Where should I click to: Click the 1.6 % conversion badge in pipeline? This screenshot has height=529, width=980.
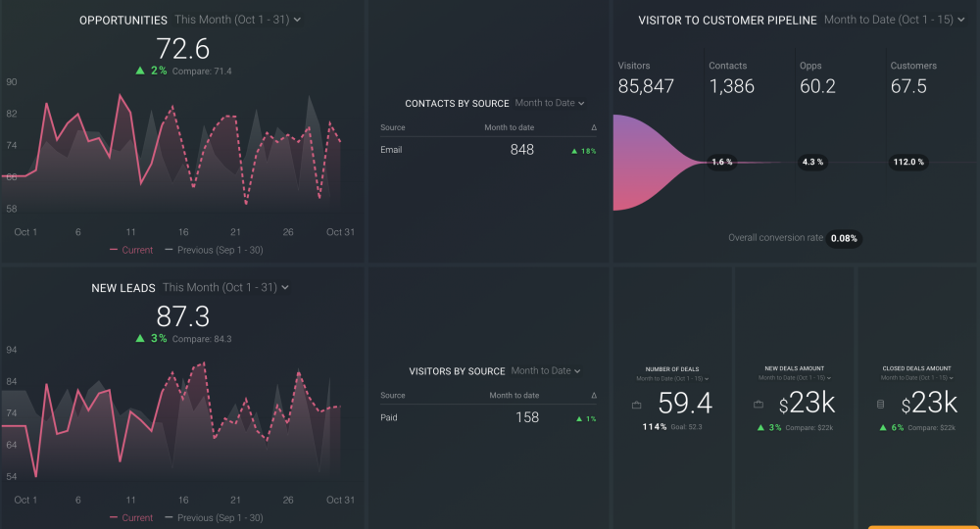pos(722,162)
